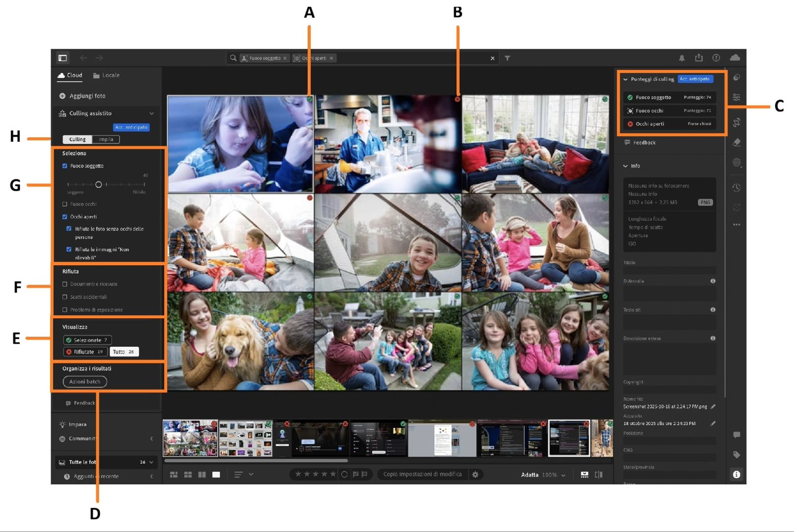Open the sort options dropdown arrow

pyautogui.click(x=251, y=474)
